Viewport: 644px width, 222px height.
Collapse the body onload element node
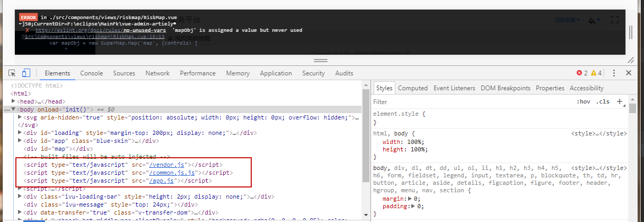coord(14,109)
